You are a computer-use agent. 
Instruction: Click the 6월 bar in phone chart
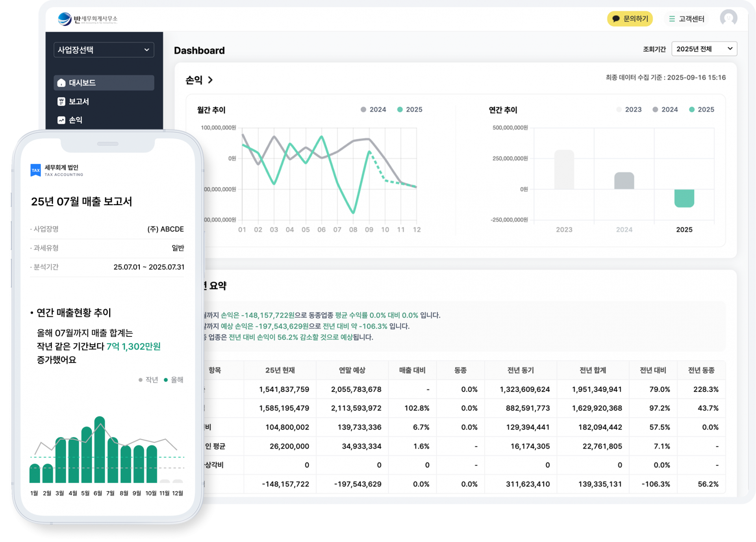pyautogui.click(x=100, y=449)
